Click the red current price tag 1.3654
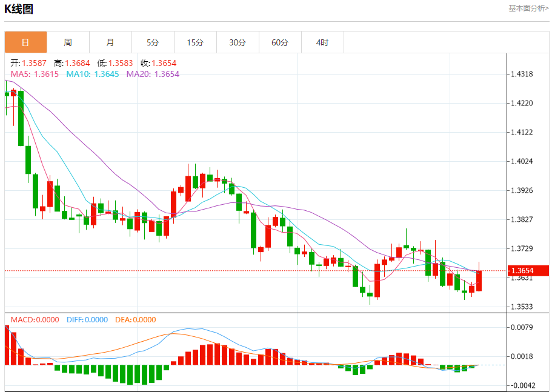This screenshot has width=552, height=392. point(528,271)
